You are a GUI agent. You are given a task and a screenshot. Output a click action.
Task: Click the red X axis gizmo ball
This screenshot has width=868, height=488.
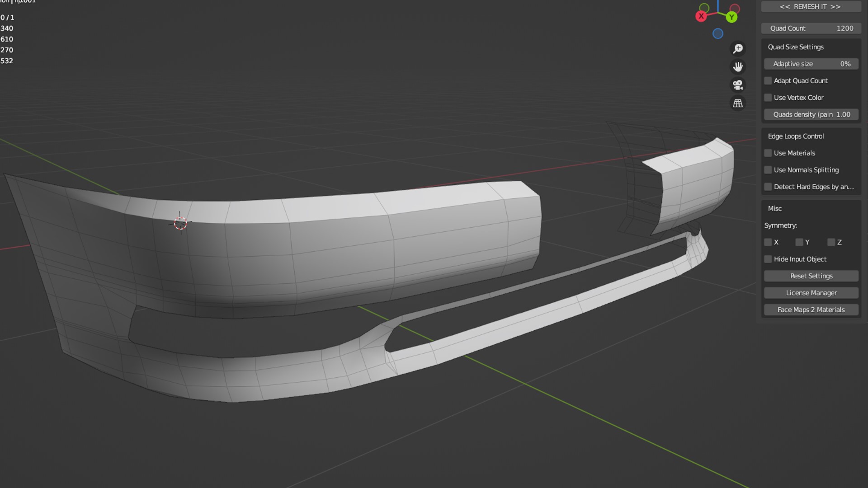(701, 16)
